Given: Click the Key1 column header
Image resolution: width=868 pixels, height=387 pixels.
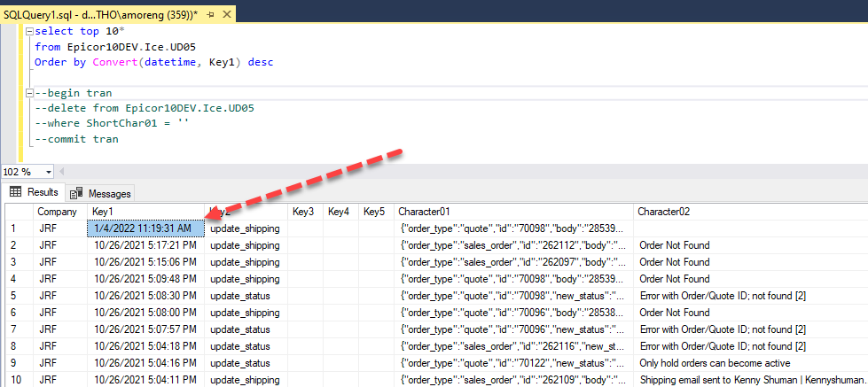Looking at the screenshot, I should tap(145, 212).
